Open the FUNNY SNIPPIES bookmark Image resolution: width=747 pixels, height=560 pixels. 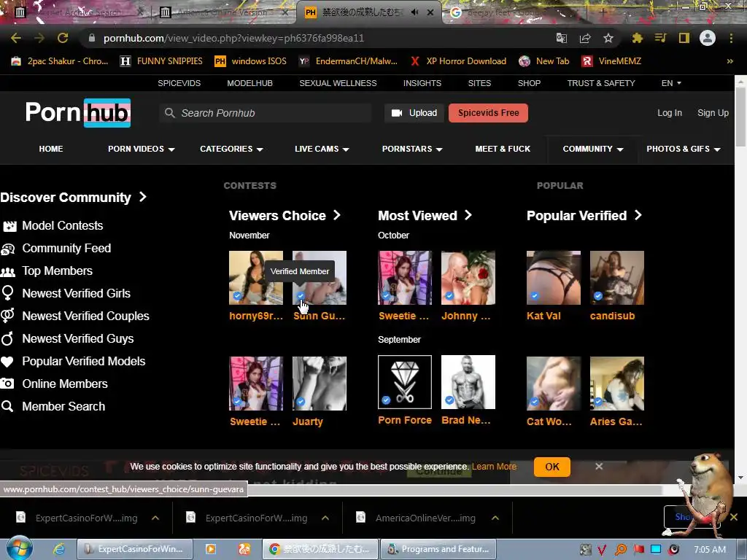coord(161,61)
